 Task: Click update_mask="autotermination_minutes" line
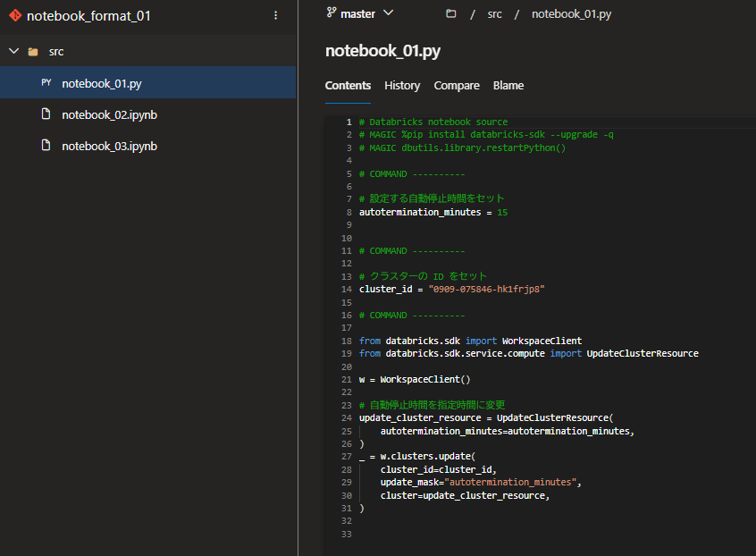481,482
